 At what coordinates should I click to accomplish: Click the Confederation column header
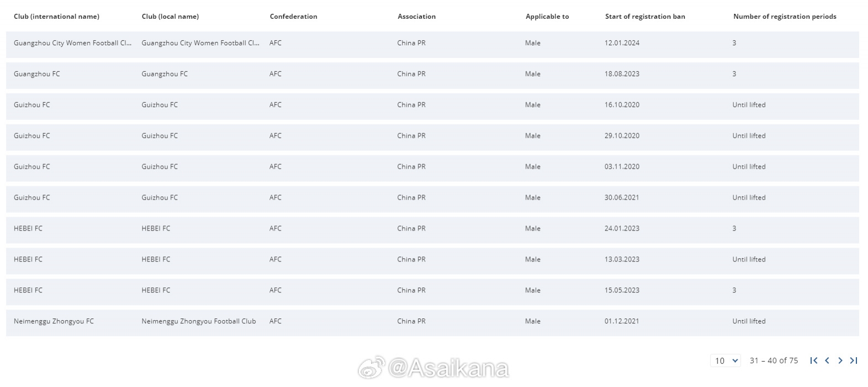(293, 17)
